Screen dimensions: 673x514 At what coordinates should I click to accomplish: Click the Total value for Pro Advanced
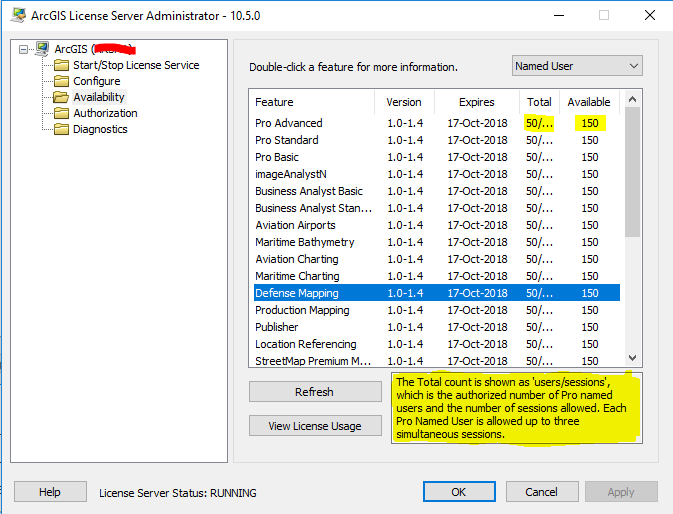point(539,123)
